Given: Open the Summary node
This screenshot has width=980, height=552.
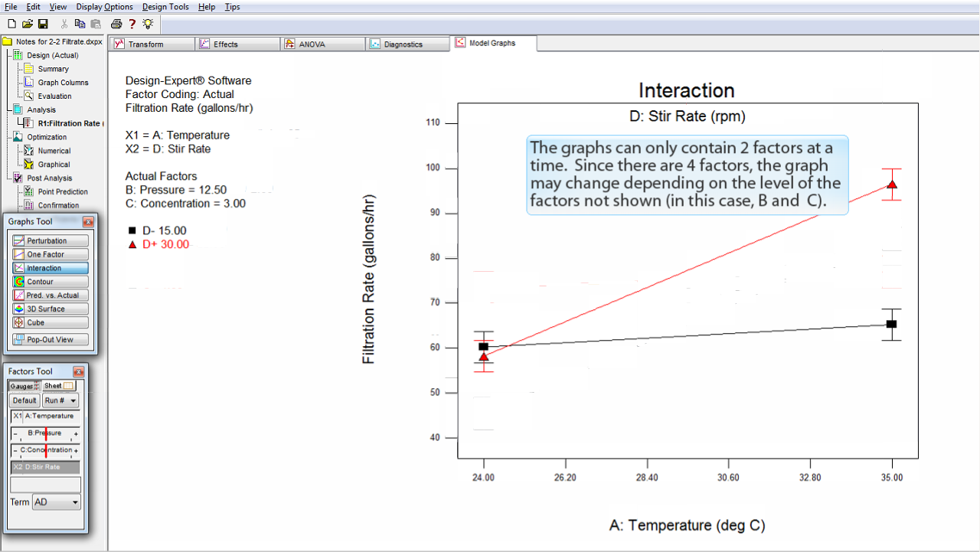Looking at the screenshot, I should click(47, 69).
